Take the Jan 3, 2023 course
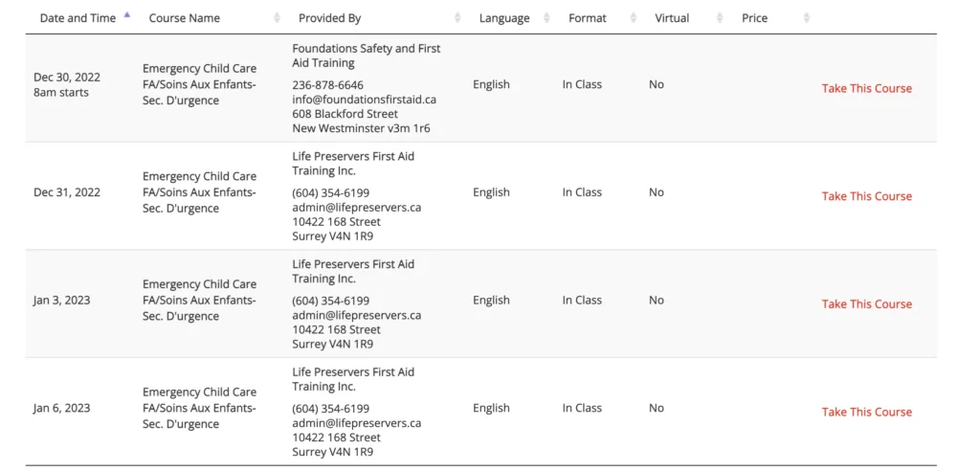This screenshot has width=980, height=471. tap(867, 304)
